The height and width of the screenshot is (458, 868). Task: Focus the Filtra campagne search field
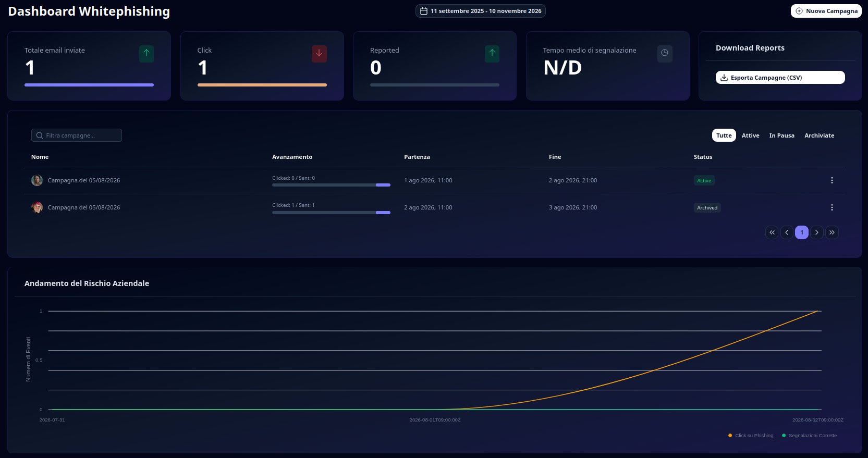pos(77,135)
